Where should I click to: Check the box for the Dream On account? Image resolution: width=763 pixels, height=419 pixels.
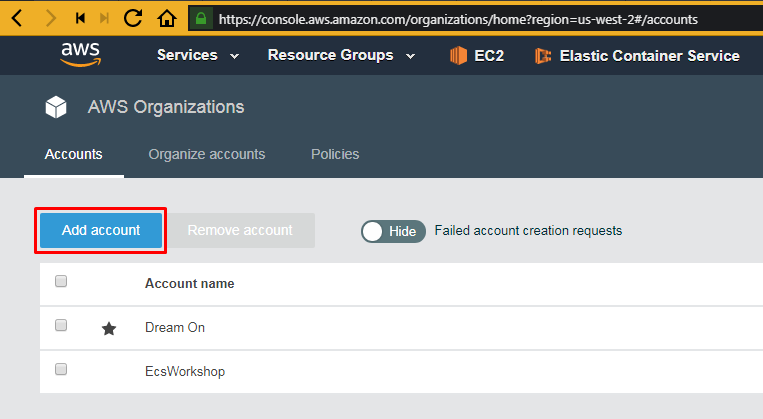click(x=61, y=325)
